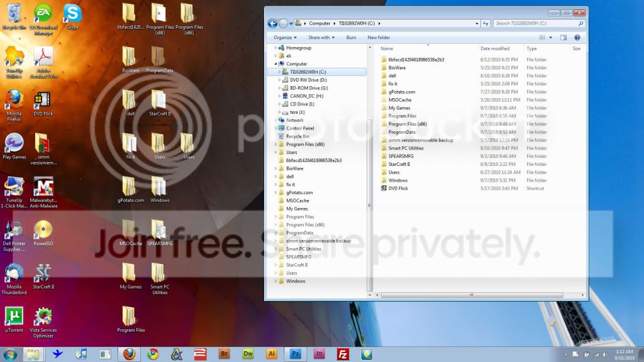Viewport: 644px width, 362px height.
Task: Click the Explorer Back navigation button
Action: 272,23
